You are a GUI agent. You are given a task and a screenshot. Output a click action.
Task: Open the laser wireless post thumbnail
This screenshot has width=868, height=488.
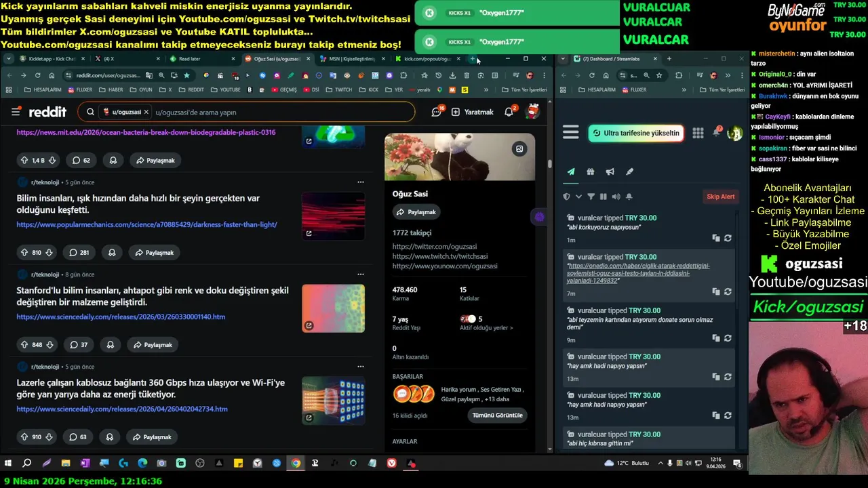click(333, 400)
